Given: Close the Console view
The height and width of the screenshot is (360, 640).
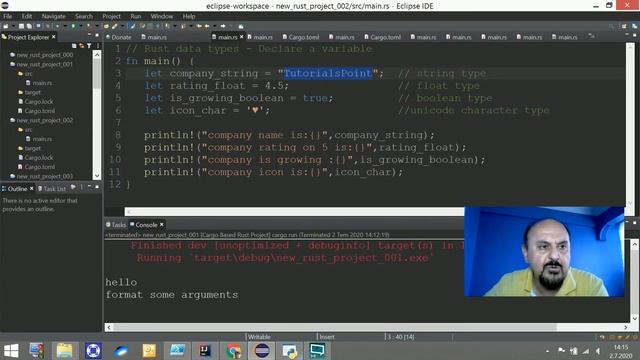Looking at the screenshot, I should tap(162, 225).
